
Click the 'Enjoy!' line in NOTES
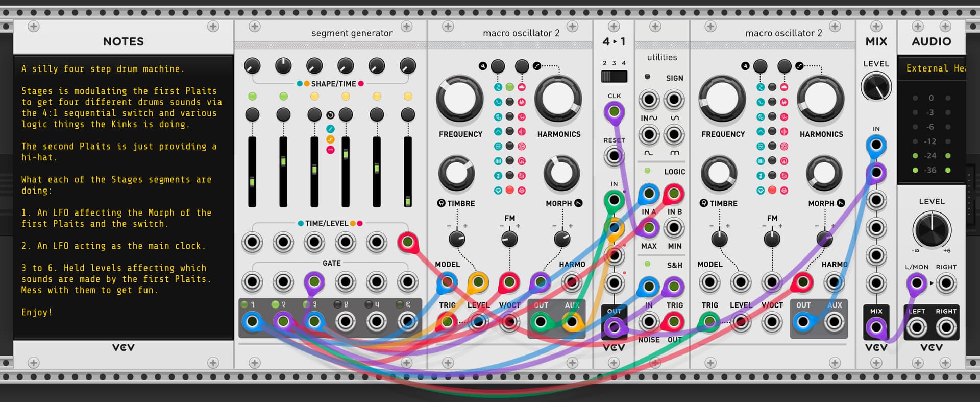click(37, 312)
